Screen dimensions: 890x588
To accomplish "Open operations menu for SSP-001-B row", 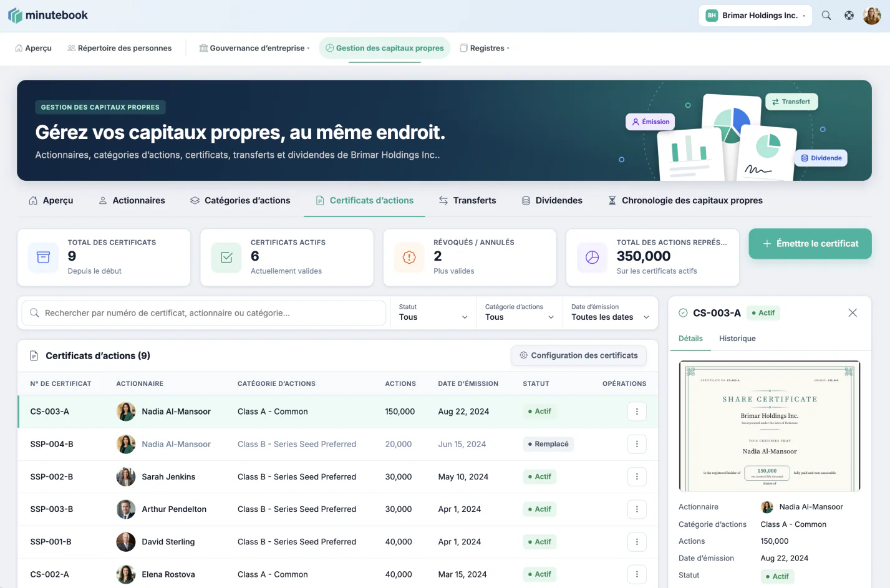I will pyautogui.click(x=637, y=542).
